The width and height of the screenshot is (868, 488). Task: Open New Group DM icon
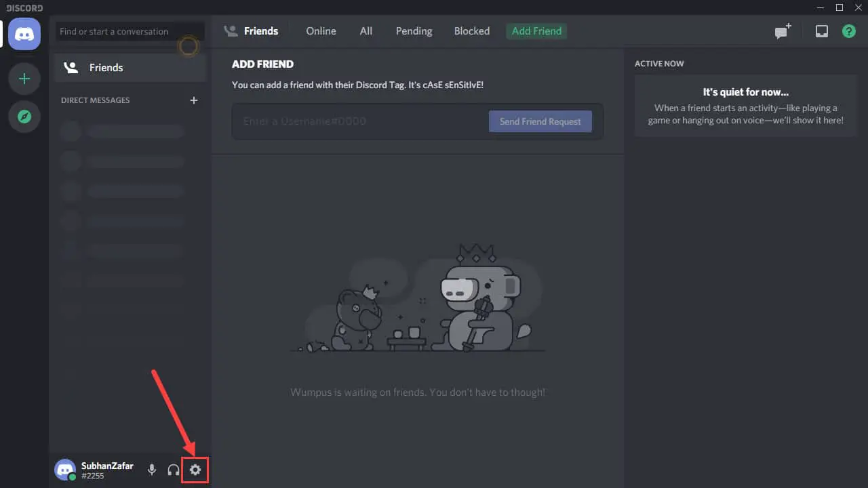(x=783, y=31)
